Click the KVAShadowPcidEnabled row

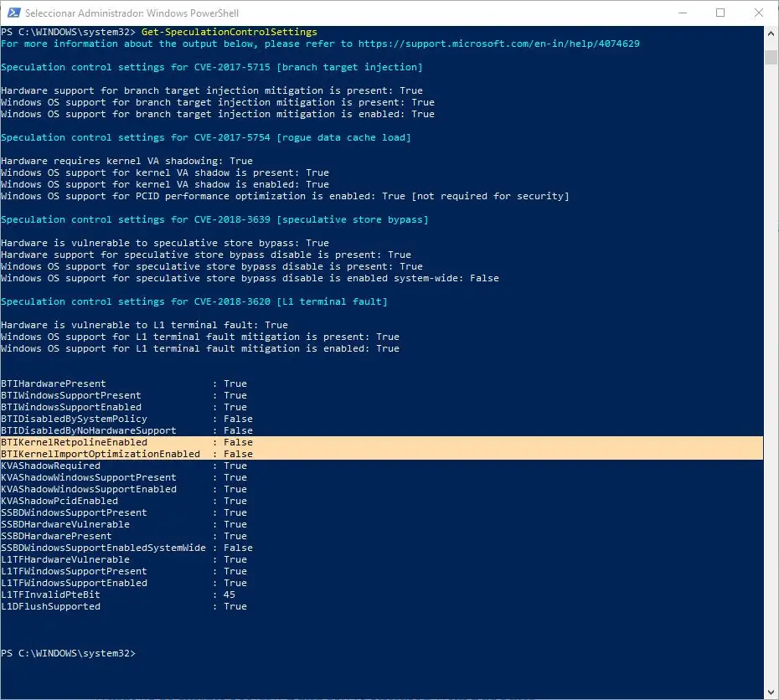point(124,501)
